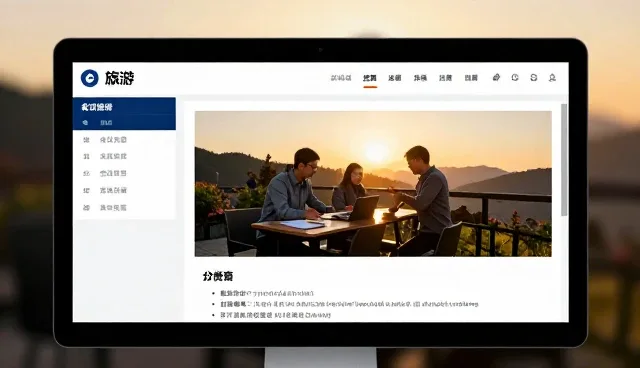
Task: Open the tag-shaped icon in the header
Action: coord(496,78)
